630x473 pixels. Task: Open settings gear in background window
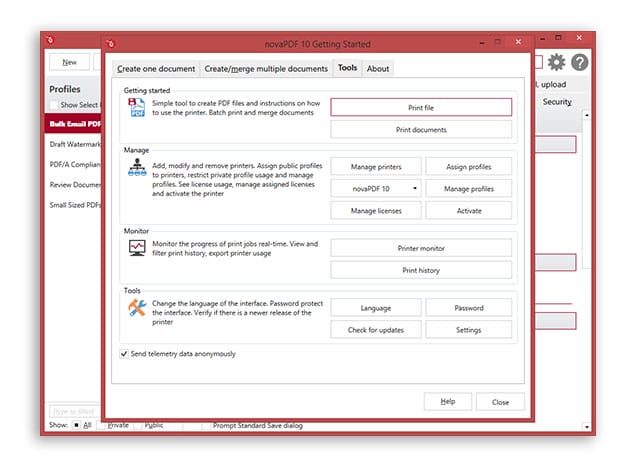tap(556, 62)
